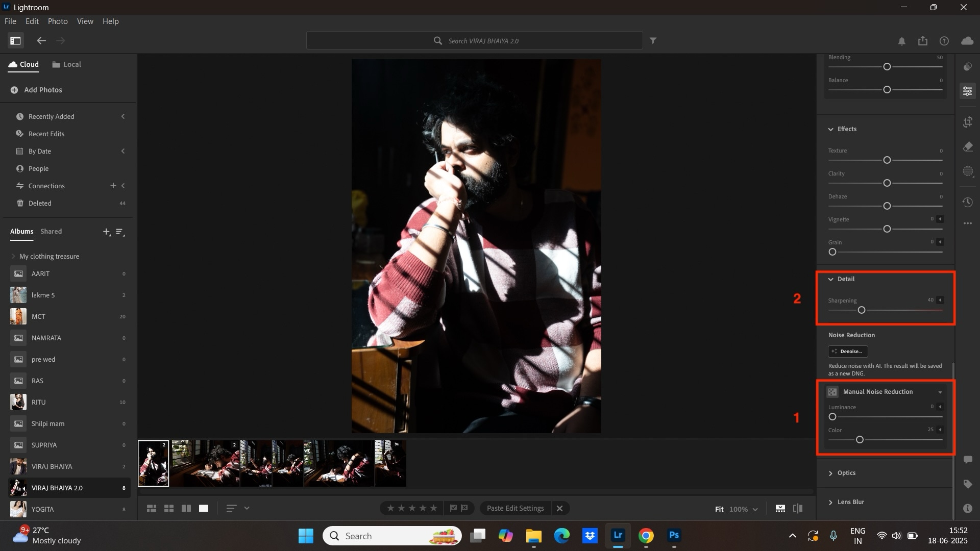Open the Presets panel icon
Screen dimensions: 980x551
[x=968, y=67]
